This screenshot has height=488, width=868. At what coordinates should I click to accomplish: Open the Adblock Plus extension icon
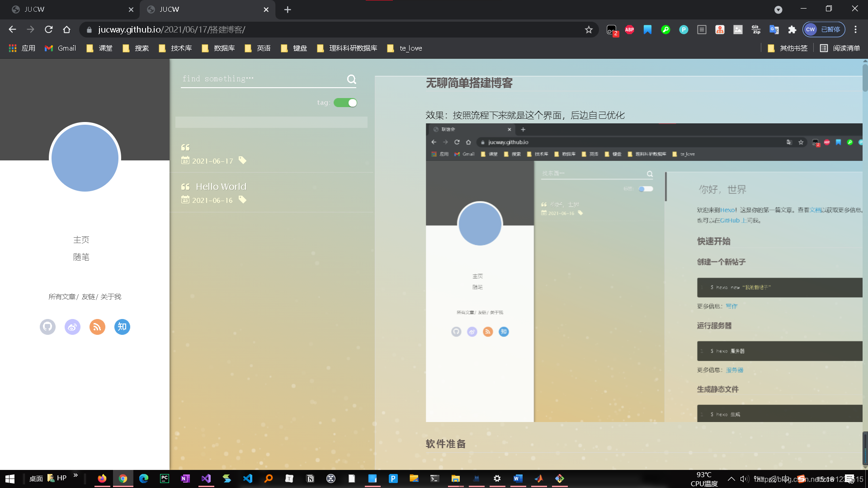click(x=629, y=29)
